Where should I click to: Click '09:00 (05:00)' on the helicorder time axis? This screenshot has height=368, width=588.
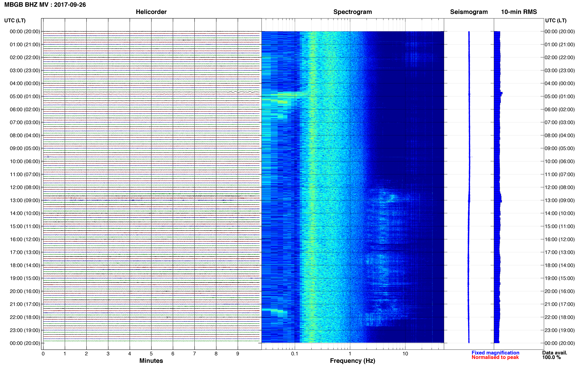(x=25, y=148)
